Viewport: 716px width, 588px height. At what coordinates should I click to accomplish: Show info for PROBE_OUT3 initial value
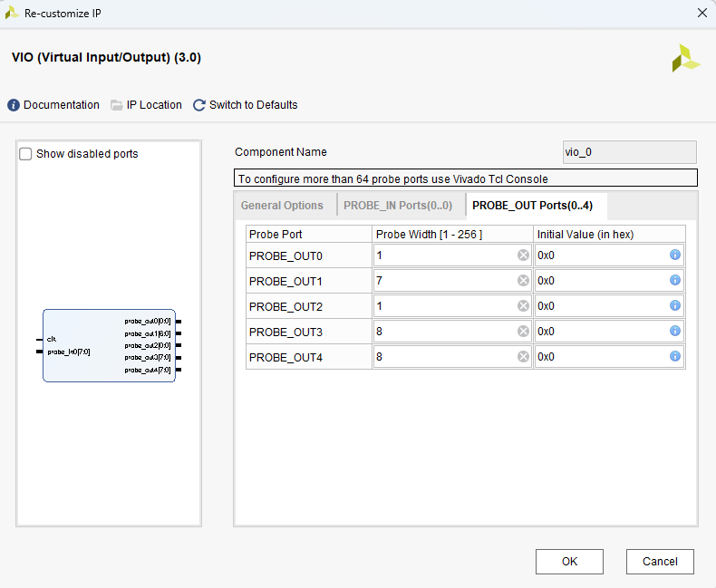675,331
